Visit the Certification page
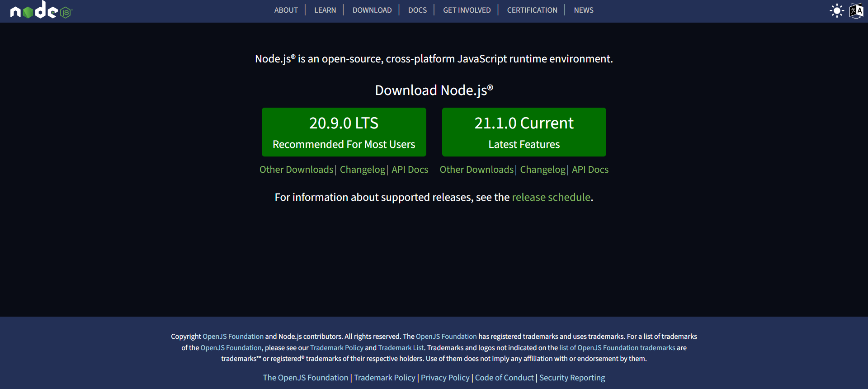The image size is (868, 389). point(532,10)
